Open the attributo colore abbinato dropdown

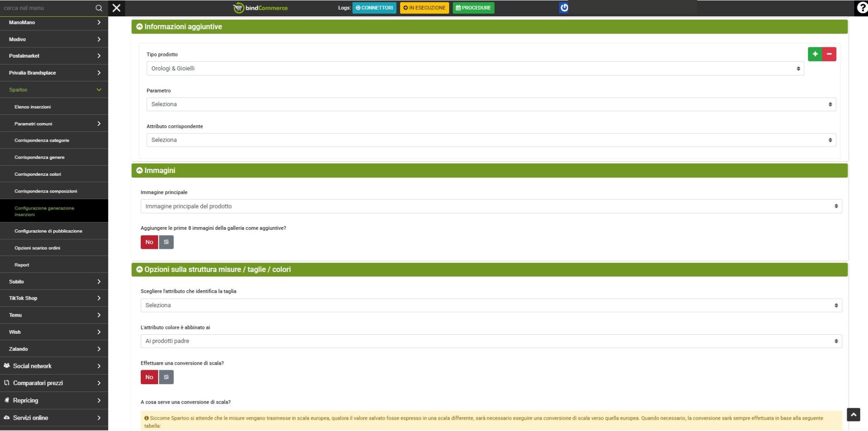[491, 341]
